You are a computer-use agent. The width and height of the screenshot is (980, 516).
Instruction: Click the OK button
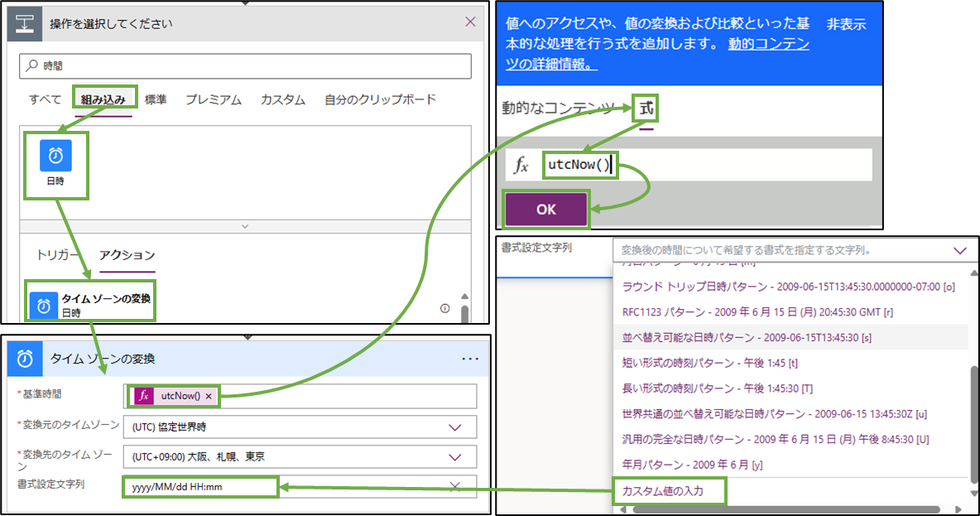tap(546, 210)
